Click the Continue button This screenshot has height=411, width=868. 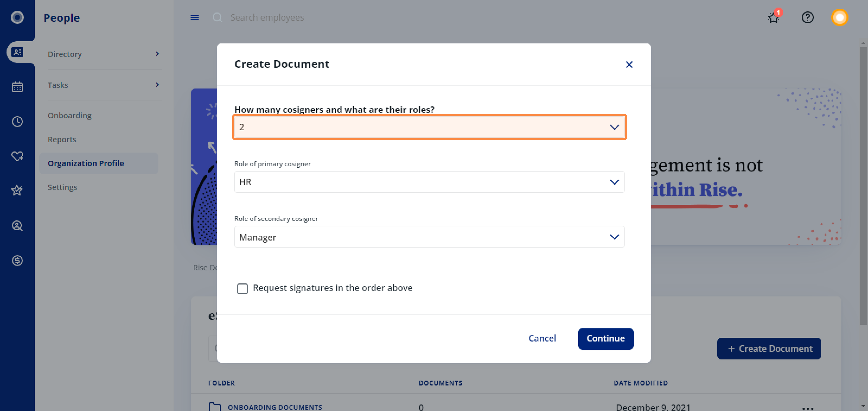pos(606,338)
